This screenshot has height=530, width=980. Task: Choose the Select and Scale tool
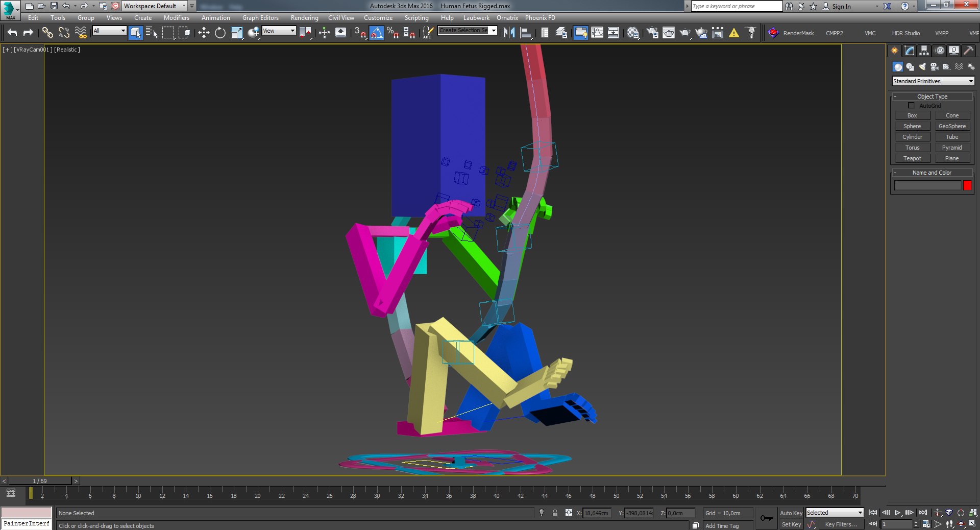237,33
